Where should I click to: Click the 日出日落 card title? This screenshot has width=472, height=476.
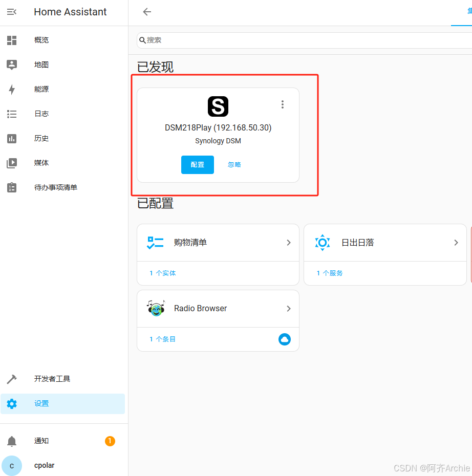point(357,243)
